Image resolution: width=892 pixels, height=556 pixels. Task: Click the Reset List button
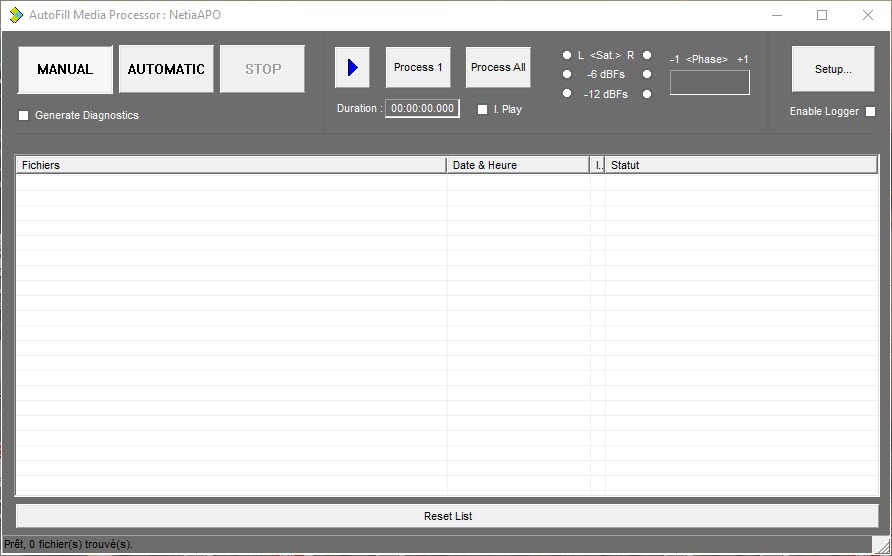click(447, 516)
